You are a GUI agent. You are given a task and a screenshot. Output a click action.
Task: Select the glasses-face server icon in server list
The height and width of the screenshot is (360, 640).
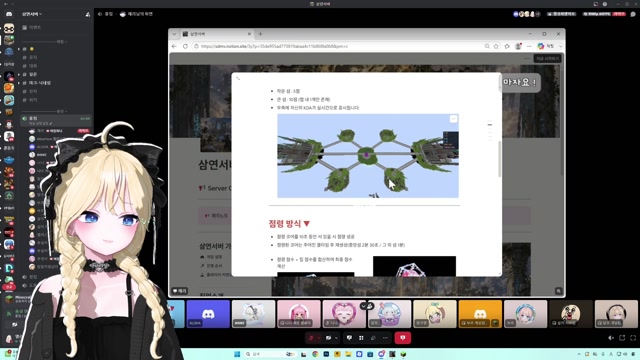9,28
